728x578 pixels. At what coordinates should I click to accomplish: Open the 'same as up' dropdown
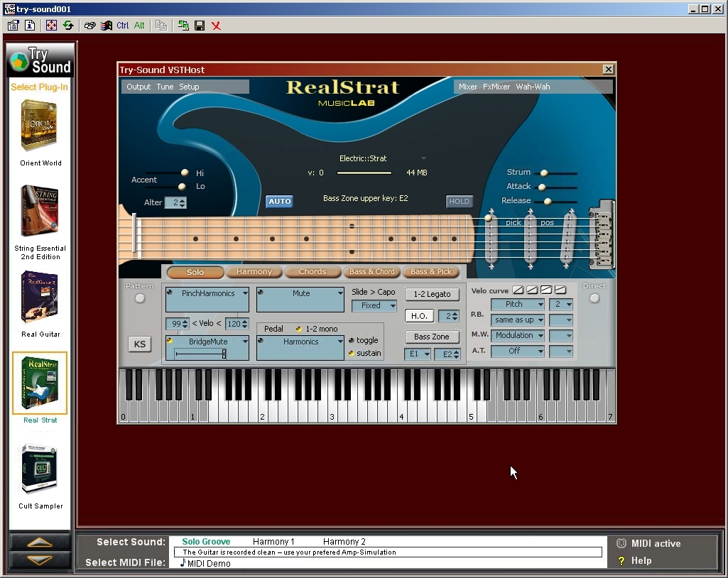click(518, 320)
